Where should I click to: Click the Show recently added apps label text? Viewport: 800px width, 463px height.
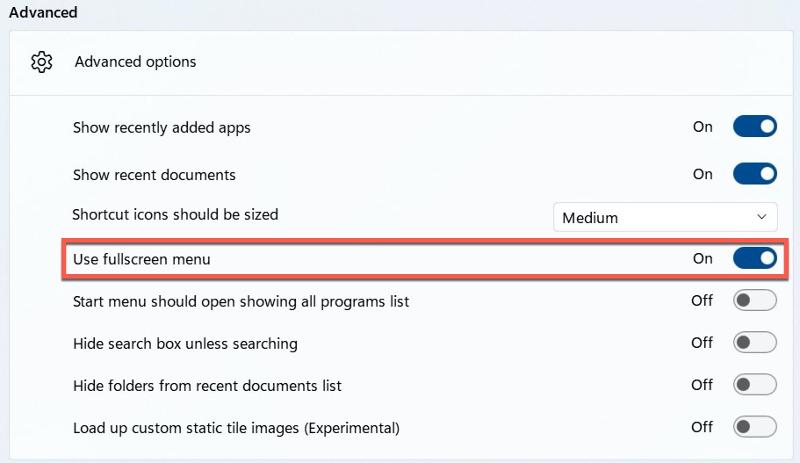coord(162,128)
